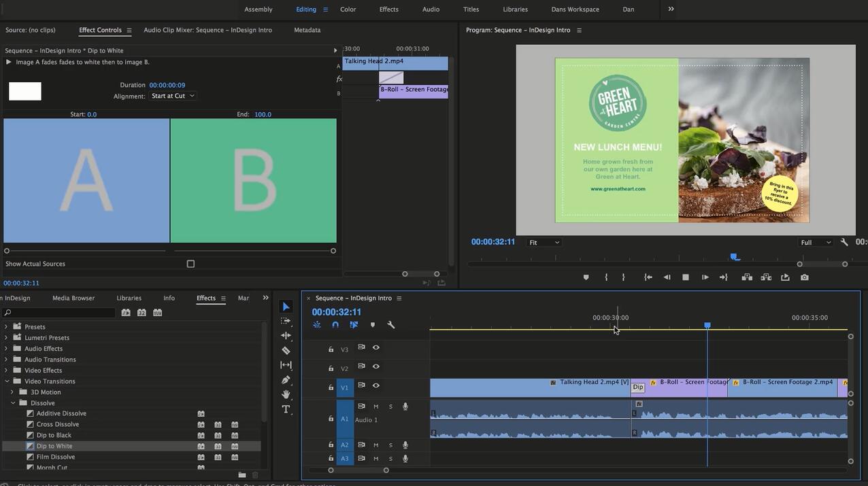Open the Media Browser tab
The image size is (868, 486).
point(73,298)
